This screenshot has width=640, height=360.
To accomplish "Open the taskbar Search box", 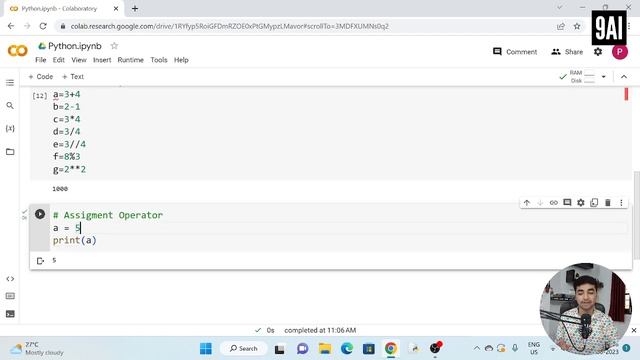I will click(243, 349).
